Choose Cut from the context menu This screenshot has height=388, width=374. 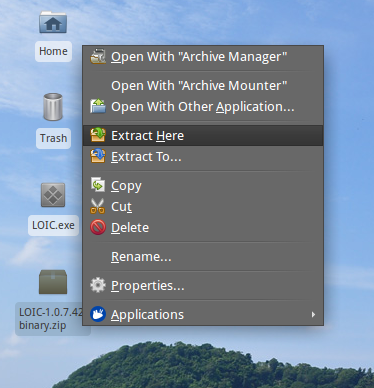203,207
